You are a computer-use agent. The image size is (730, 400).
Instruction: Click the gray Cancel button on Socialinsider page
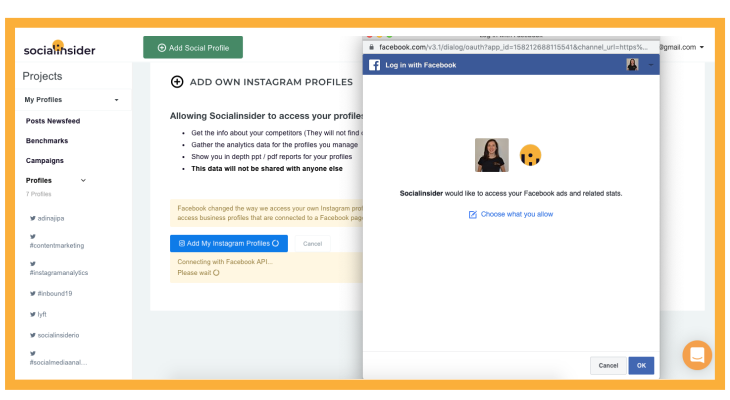tap(312, 244)
